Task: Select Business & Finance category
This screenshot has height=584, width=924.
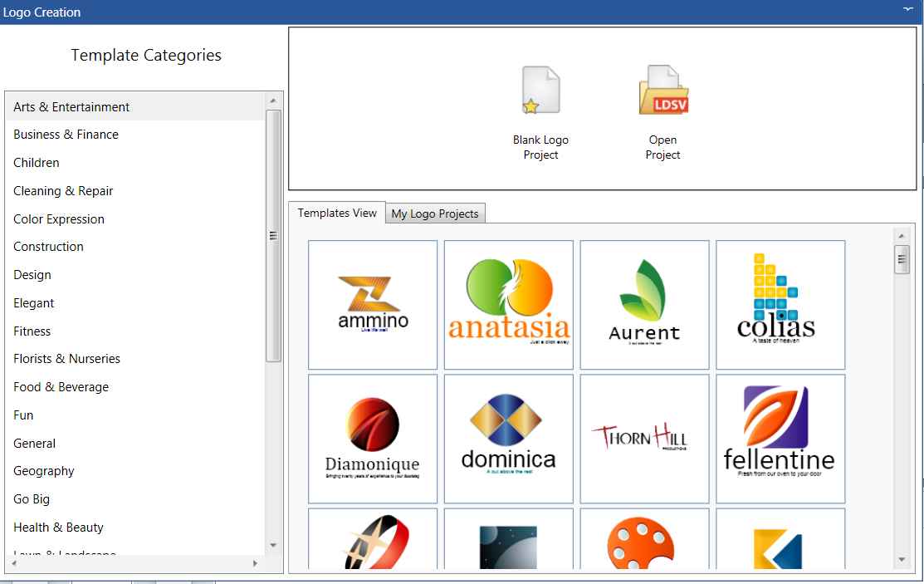Action: point(66,135)
